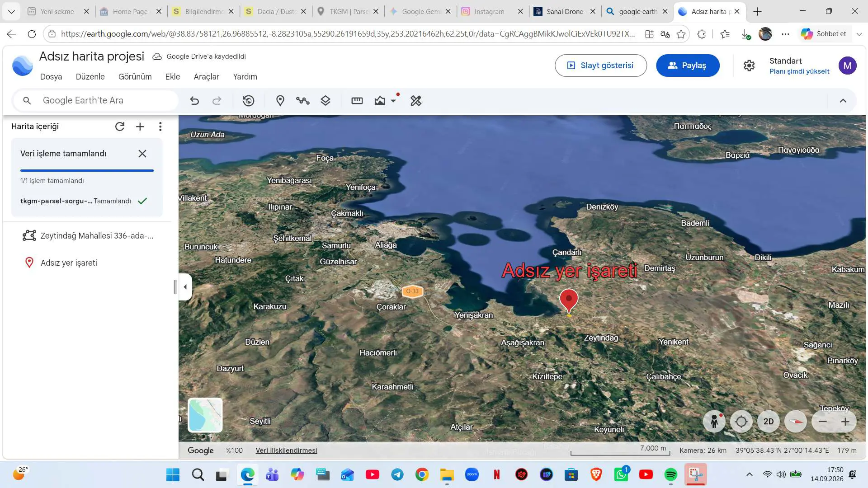Open the map layers tool

click(325, 101)
